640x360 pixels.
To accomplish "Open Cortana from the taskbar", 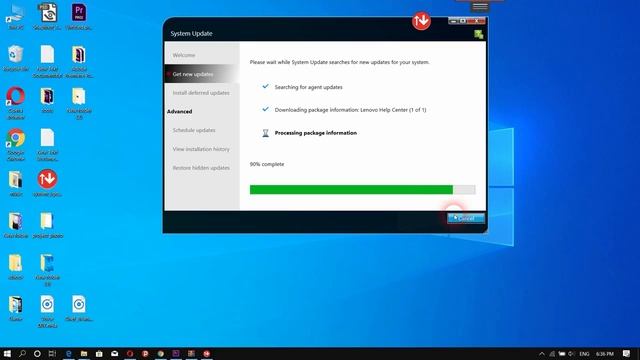I will 37,353.
